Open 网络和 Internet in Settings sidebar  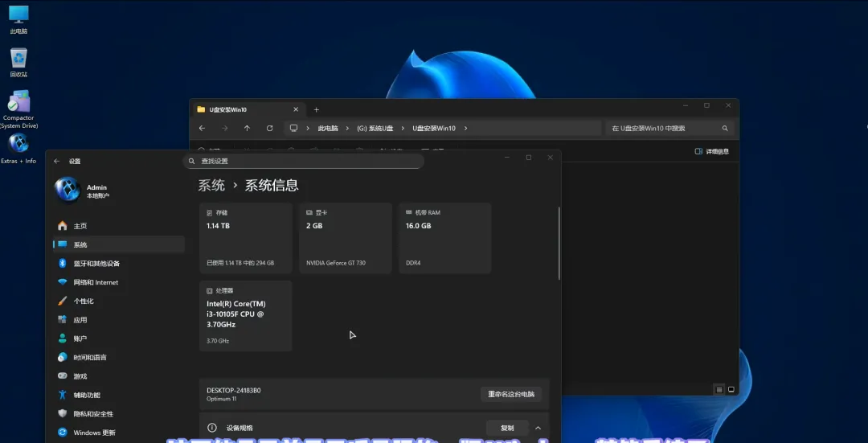[119, 282]
